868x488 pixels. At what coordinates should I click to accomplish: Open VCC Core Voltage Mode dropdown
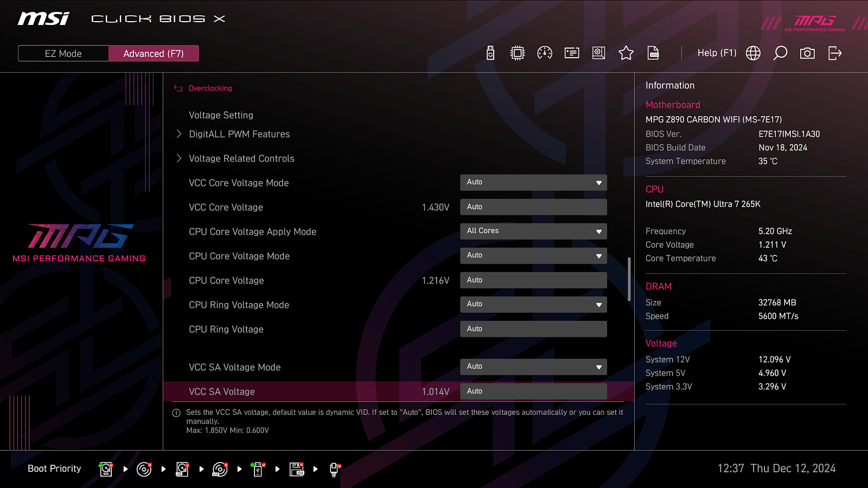click(533, 182)
